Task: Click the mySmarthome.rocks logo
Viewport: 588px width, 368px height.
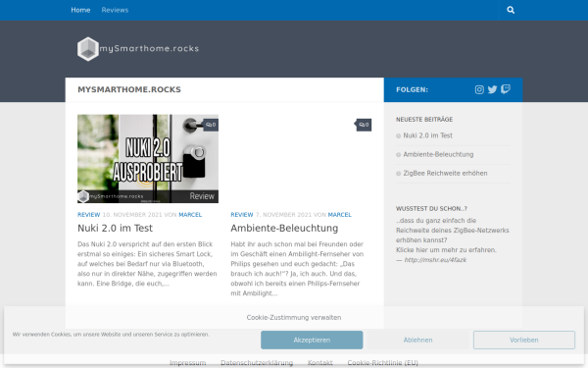Action: [x=138, y=49]
